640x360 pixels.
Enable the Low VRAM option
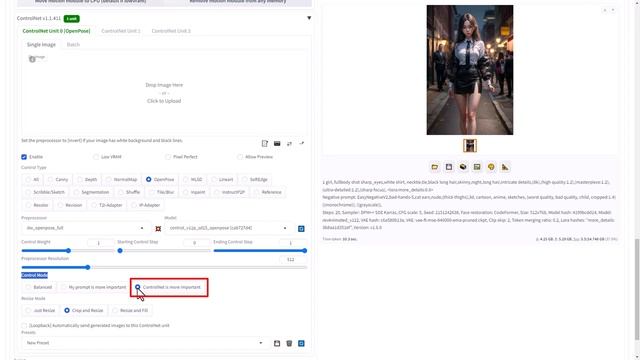click(96, 157)
